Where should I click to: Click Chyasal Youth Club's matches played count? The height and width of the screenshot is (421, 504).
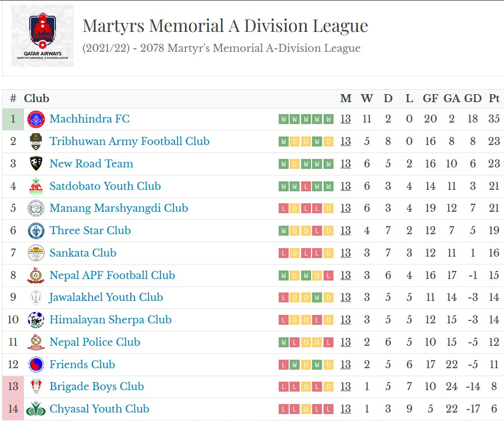(345, 409)
